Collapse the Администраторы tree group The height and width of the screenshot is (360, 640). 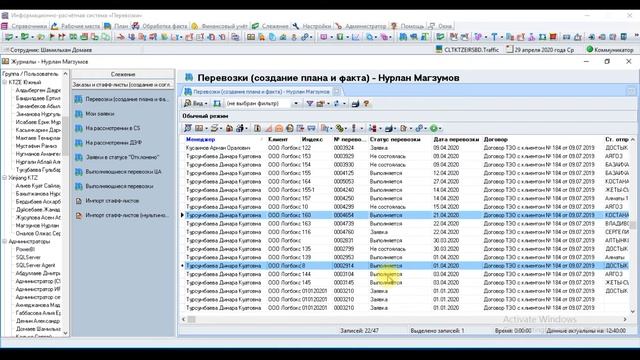click(5, 241)
